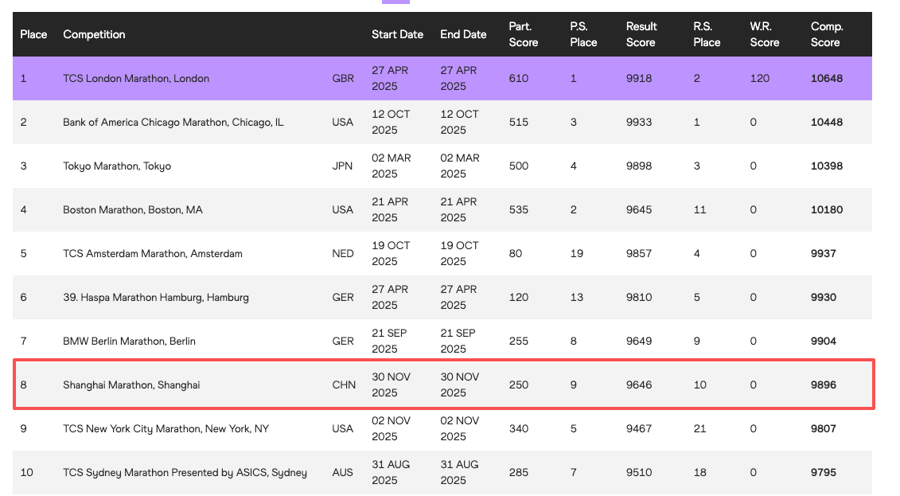Click the R.S. Place column header
This screenshot has width=900, height=496.
(x=706, y=35)
